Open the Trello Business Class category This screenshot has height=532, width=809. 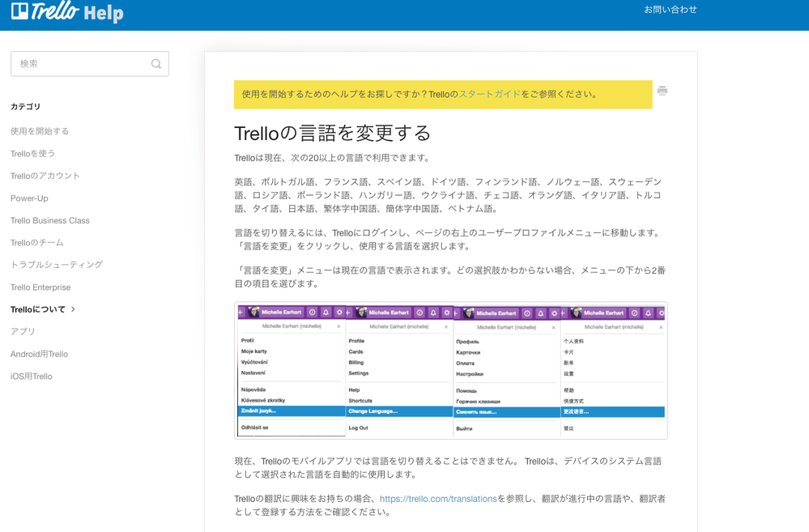50,220
